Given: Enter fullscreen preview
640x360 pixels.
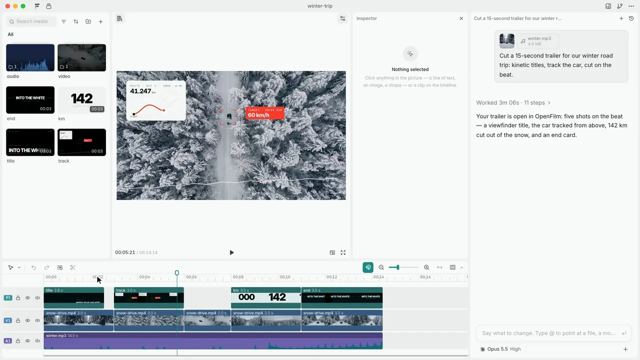Looking at the screenshot, I should tap(343, 253).
